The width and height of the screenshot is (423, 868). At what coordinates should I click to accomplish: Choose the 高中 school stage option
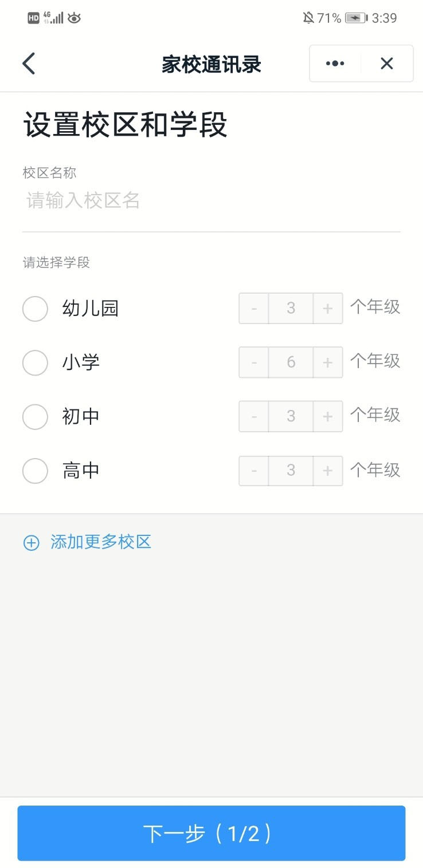35,471
